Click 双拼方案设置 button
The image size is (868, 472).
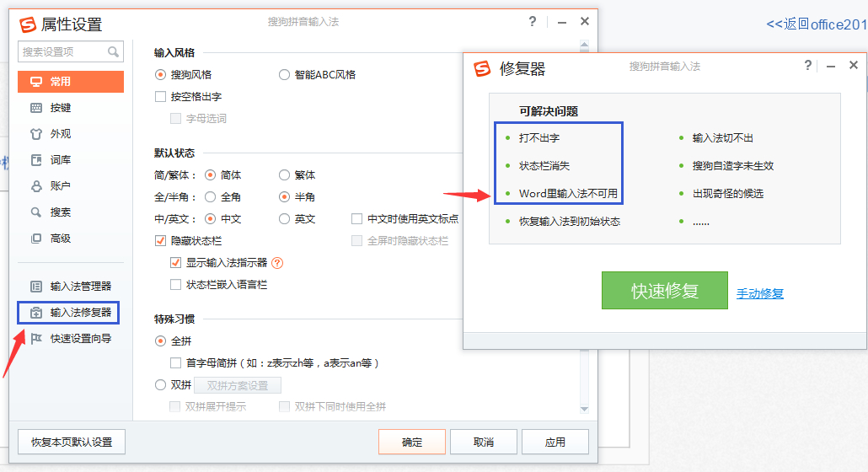pos(238,386)
